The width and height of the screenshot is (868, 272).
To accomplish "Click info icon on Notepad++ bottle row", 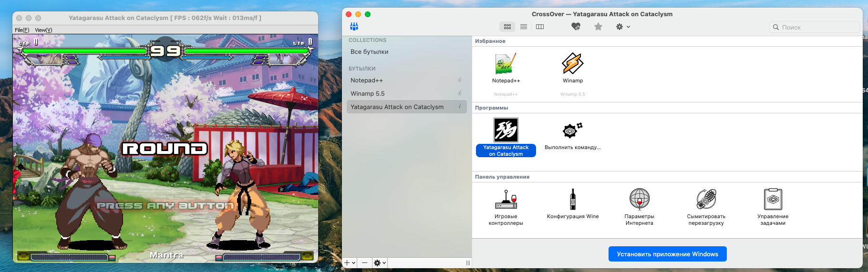I will [x=460, y=80].
